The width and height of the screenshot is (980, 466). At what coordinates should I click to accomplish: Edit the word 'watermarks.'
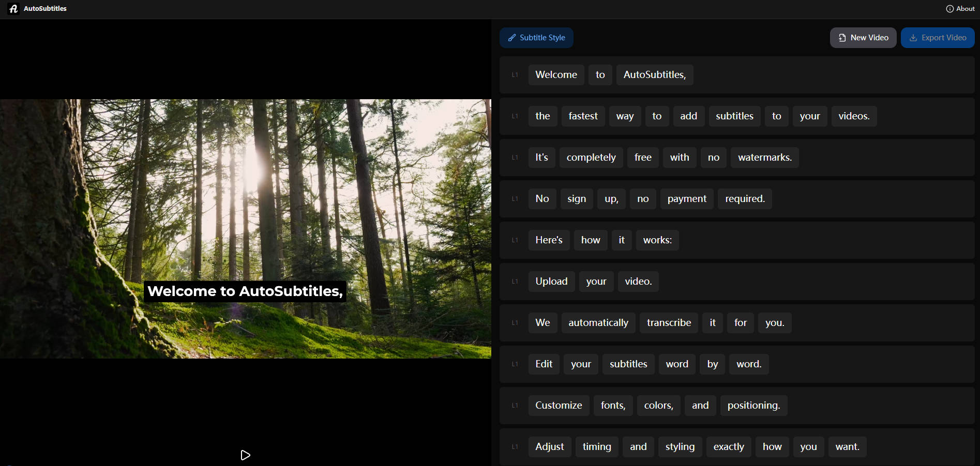pyautogui.click(x=764, y=157)
